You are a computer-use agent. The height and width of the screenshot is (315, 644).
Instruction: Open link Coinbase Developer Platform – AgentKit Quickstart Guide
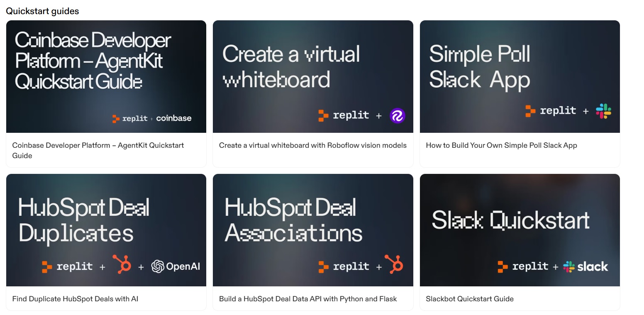[x=98, y=150]
